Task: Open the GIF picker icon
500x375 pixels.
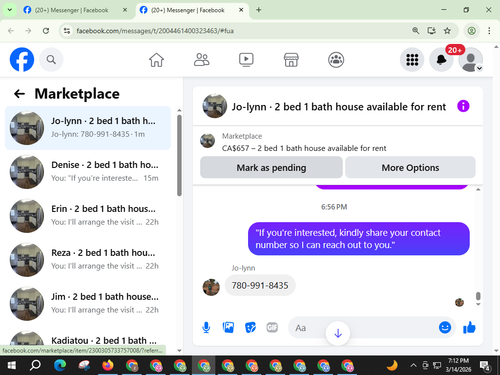Action: [x=272, y=328]
